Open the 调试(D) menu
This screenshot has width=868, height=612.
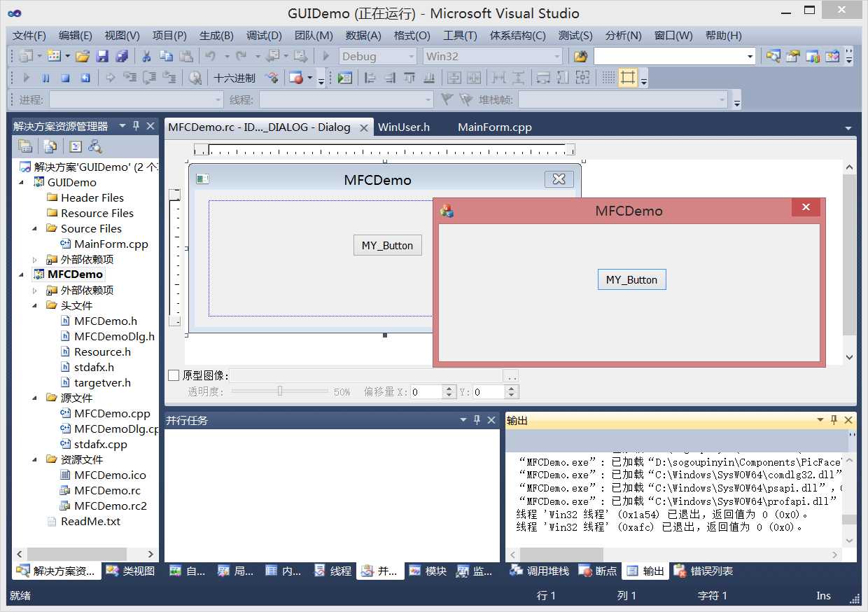click(x=264, y=36)
